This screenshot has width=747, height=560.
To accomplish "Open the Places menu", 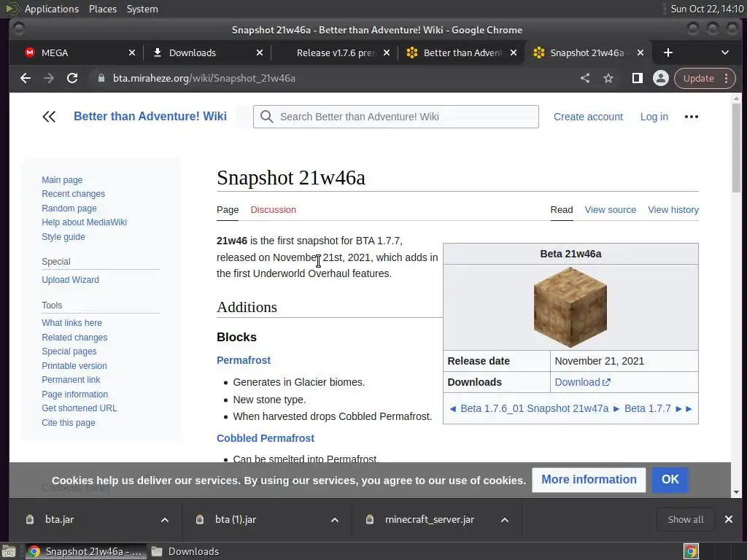I will click(103, 9).
